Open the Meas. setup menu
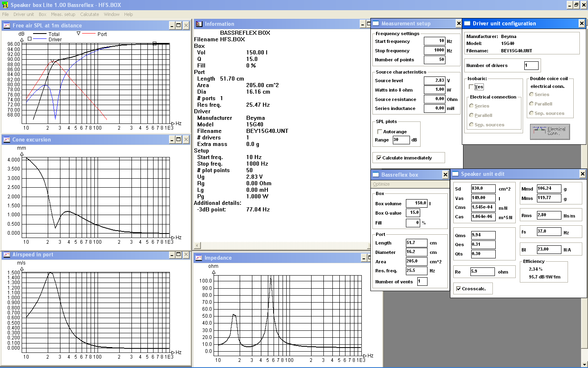 pos(63,14)
